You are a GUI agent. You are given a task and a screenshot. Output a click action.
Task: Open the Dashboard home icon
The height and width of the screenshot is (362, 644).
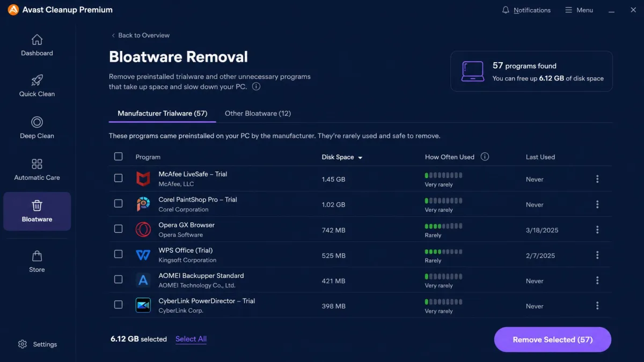pos(37,40)
